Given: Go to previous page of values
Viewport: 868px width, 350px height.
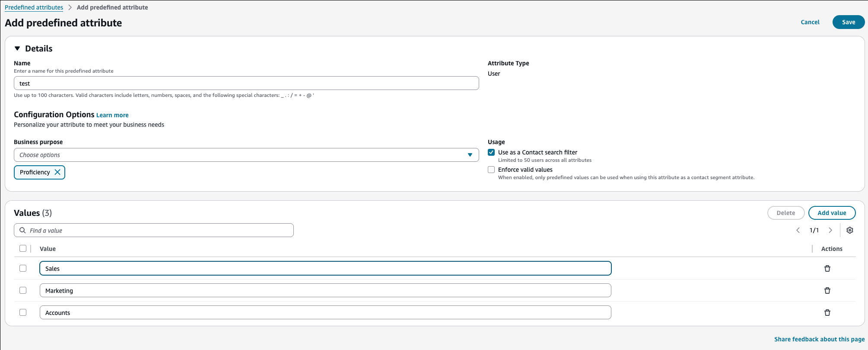Looking at the screenshot, I should (x=798, y=230).
